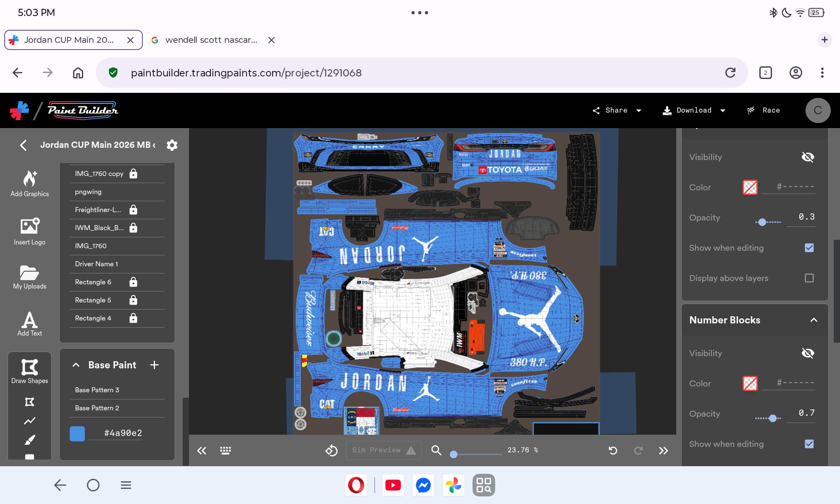
Task: Uncheck upper Show when editing checkbox
Action: pos(809,248)
